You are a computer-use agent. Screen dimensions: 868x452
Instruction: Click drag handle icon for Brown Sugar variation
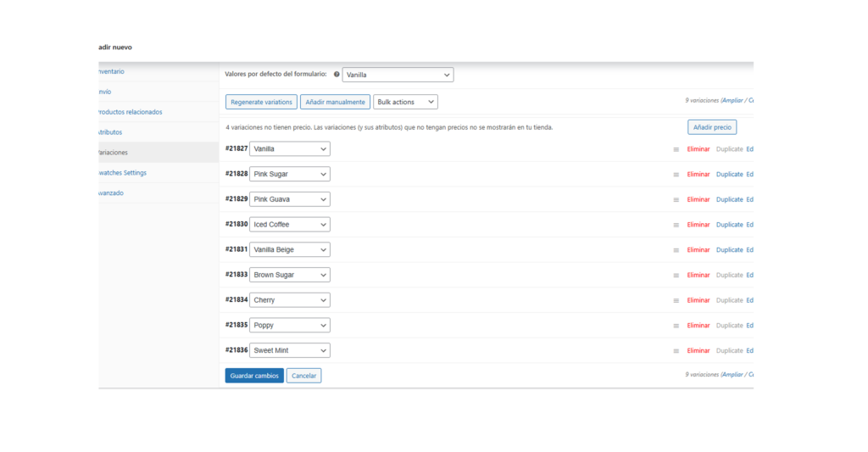[x=676, y=276]
